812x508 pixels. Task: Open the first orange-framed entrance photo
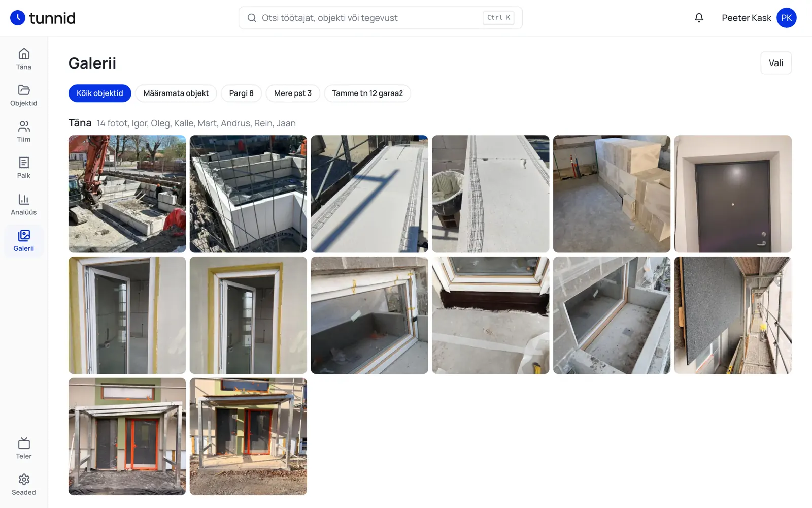click(127, 436)
